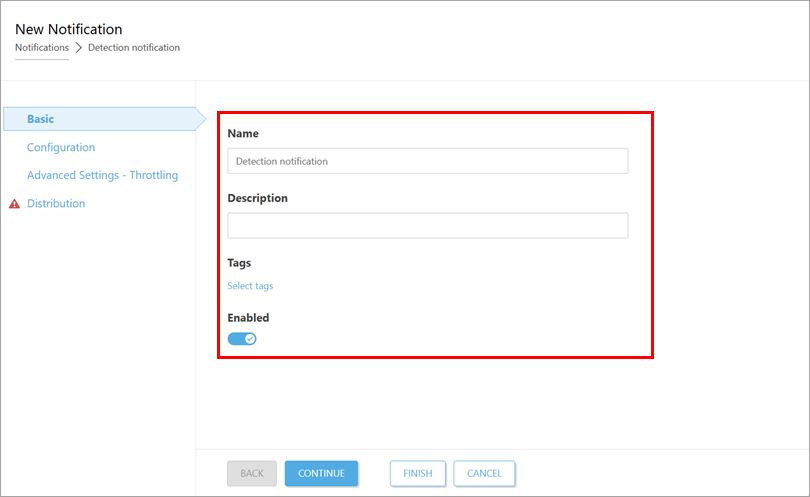Open Advanced Settings - Throttling section

coord(102,175)
